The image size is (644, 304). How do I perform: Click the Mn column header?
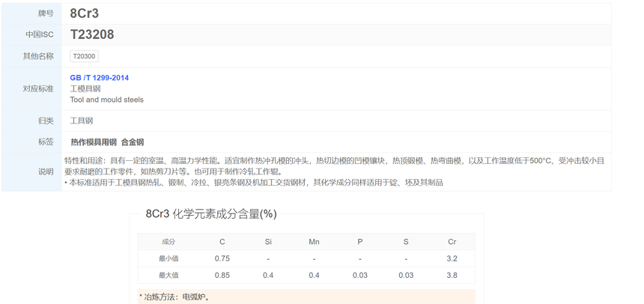314,242
